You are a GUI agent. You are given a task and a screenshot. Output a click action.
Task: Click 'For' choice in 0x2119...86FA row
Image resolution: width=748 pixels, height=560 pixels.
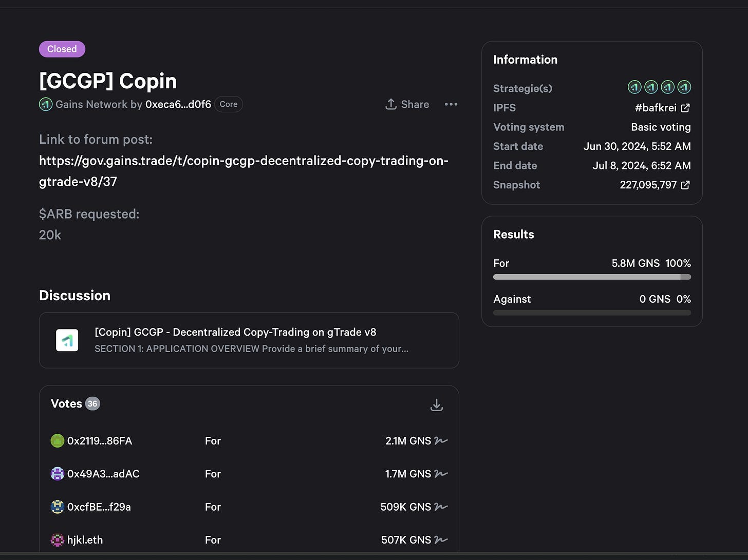point(213,441)
